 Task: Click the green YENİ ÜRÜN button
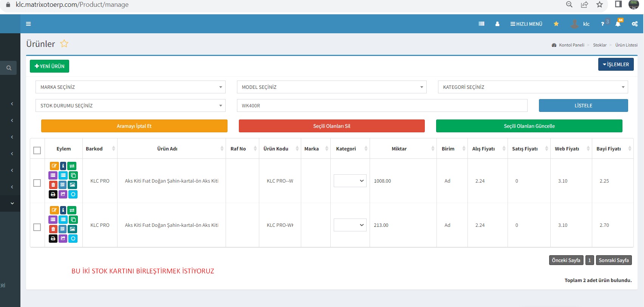point(50,66)
